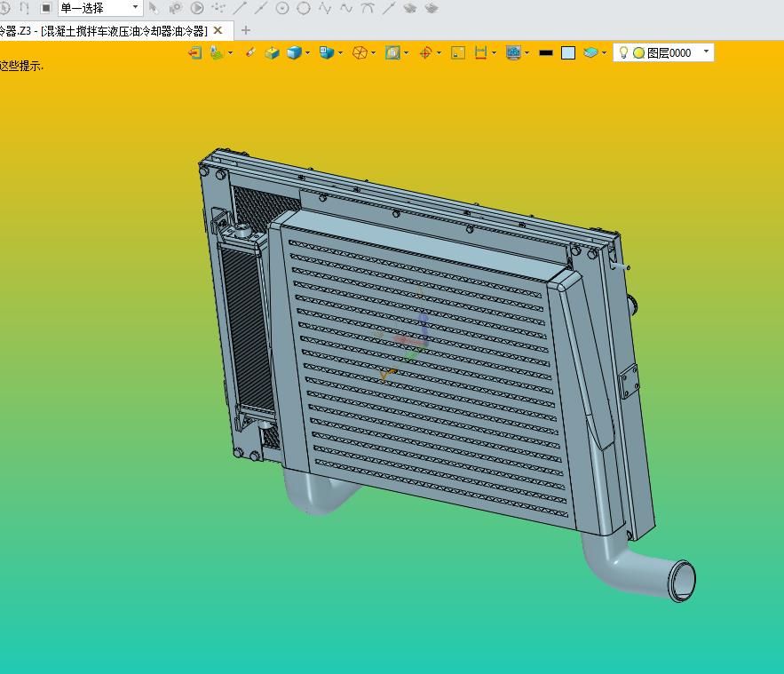
Task: Expand the arrow beside the coordinate frame icon
Action: (231, 52)
